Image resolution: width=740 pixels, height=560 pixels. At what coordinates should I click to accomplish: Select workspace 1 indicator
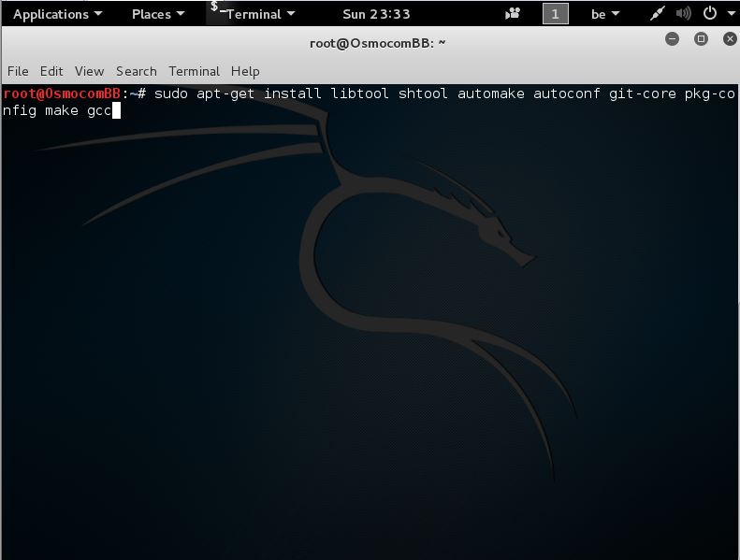pyautogui.click(x=556, y=14)
